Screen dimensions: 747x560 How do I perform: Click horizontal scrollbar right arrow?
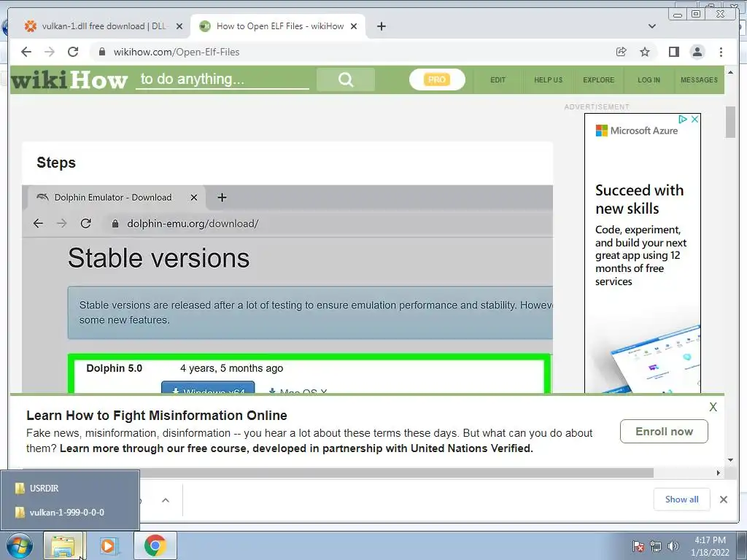[719, 472]
